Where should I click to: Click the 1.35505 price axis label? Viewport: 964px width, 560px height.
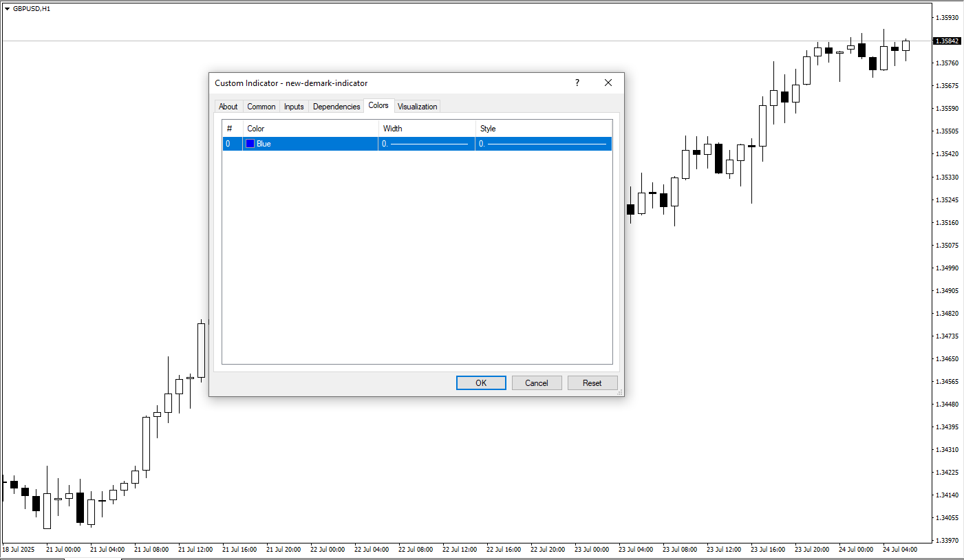(x=947, y=131)
